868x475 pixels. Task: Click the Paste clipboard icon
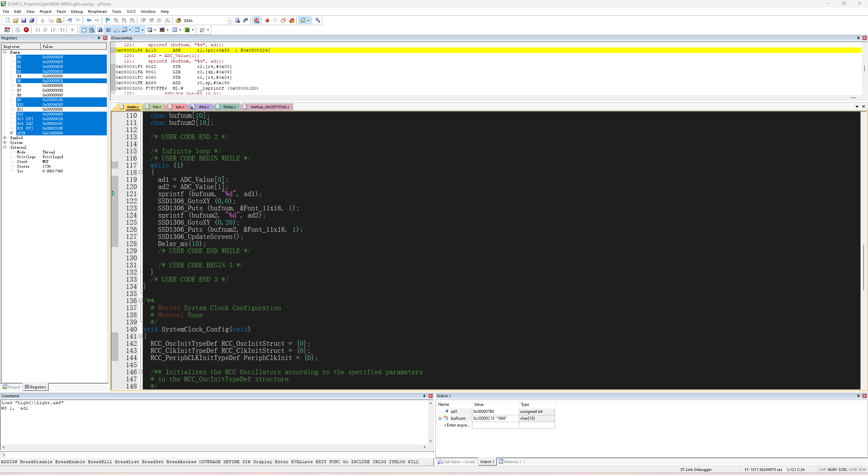tap(59, 20)
